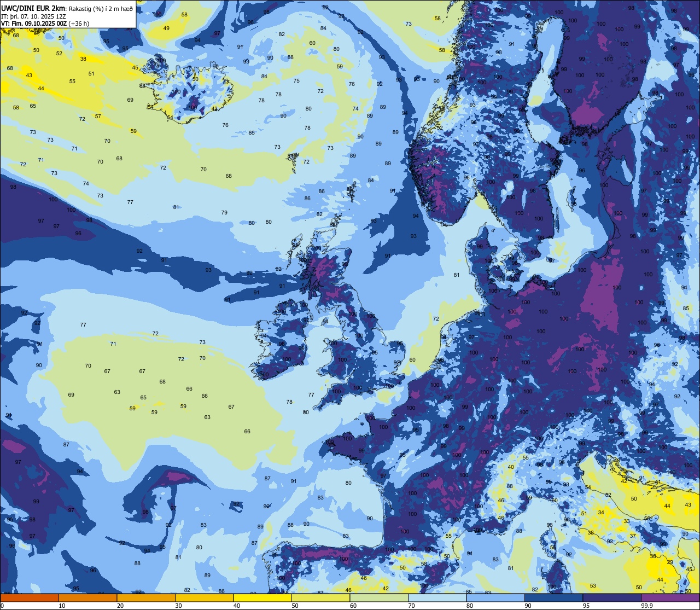Click the 'VT: Fim. 09.10.2025 00Z (+36 h)' line
Image resolution: width=700 pixels, height=610 pixels.
point(45,24)
